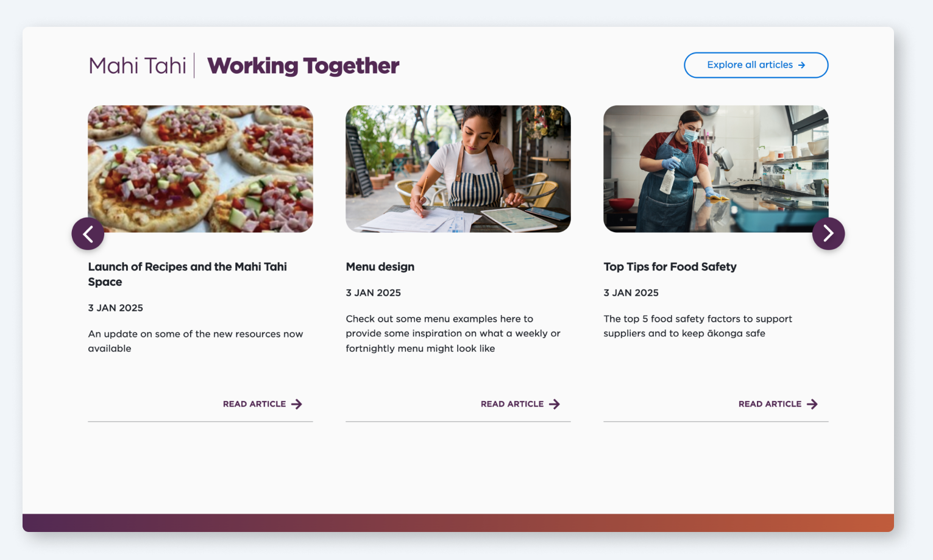This screenshot has height=560, width=933.
Task: Open the kitchen cleaning photo
Action: [x=715, y=169]
